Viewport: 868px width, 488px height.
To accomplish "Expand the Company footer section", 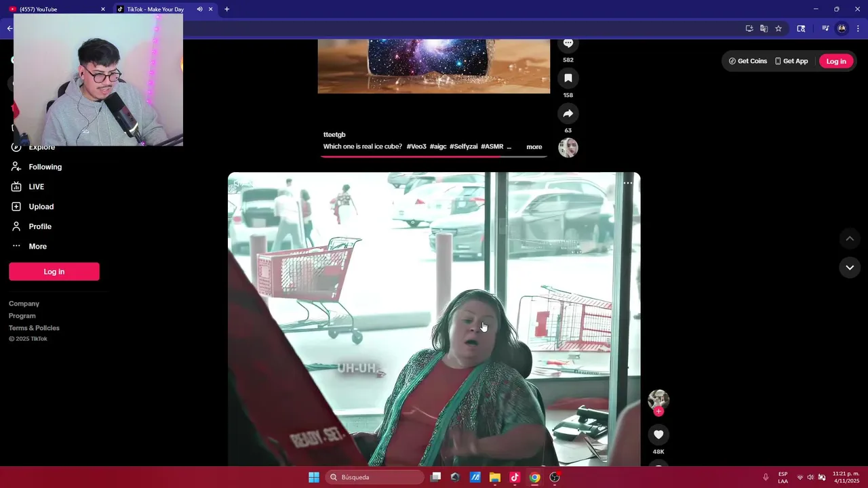I will pyautogui.click(x=24, y=304).
